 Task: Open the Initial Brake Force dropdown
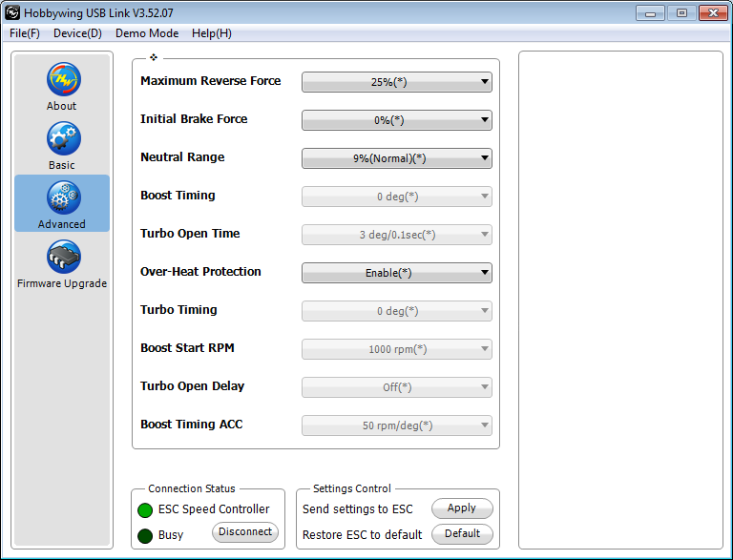point(397,120)
